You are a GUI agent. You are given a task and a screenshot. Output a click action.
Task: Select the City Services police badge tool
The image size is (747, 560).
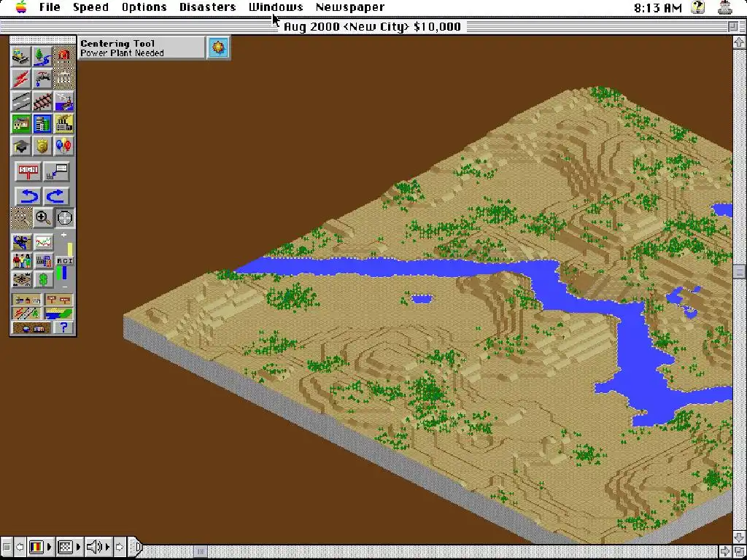point(42,146)
